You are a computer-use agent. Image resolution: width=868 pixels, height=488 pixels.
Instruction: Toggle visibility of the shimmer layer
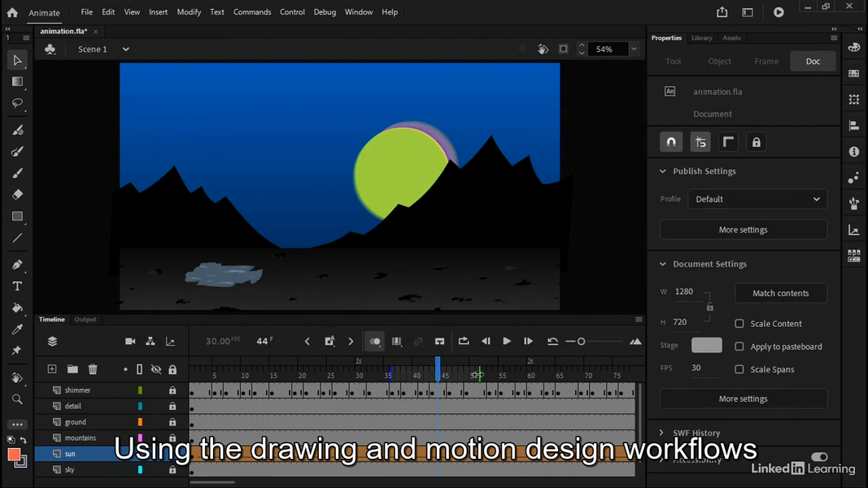point(155,390)
